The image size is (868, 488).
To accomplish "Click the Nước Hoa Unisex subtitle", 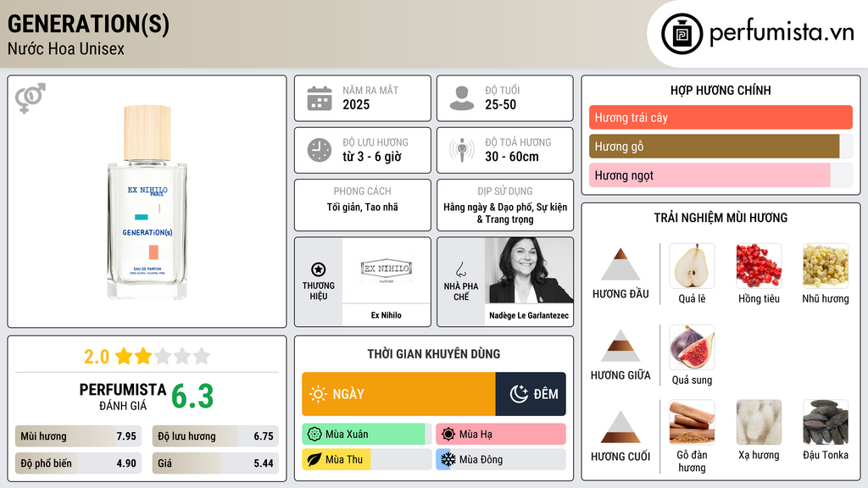I will (x=66, y=48).
